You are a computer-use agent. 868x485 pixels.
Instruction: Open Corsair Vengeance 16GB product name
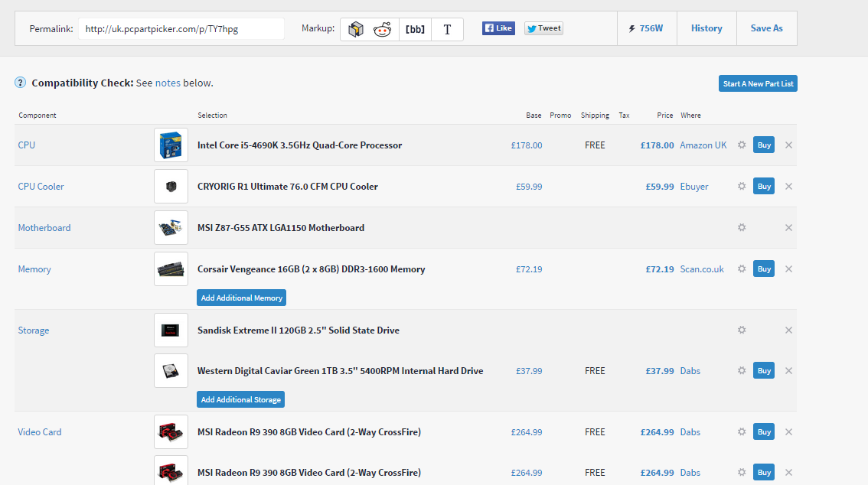coord(311,269)
